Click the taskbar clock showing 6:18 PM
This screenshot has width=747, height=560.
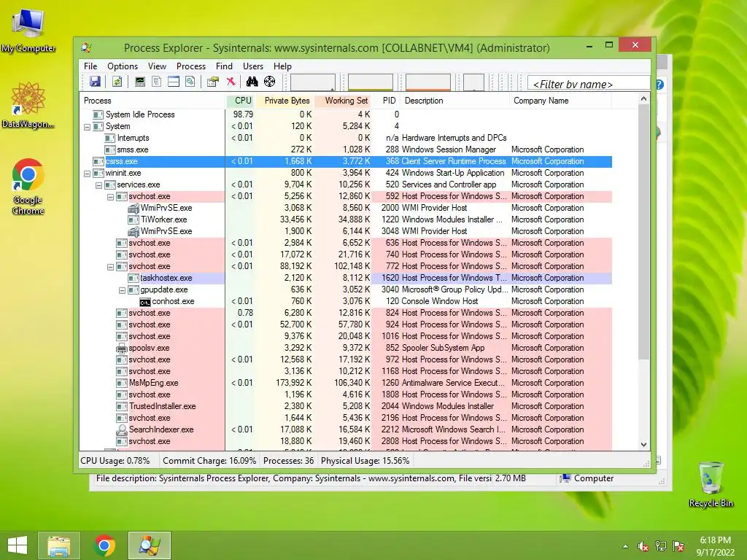(x=715, y=546)
